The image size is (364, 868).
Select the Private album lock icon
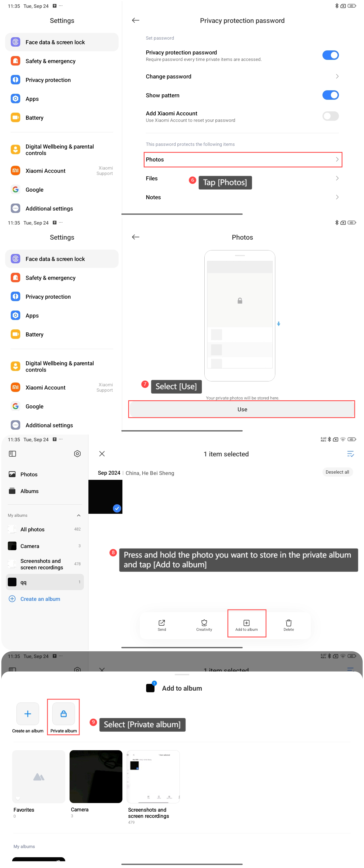(x=63, y=714)
